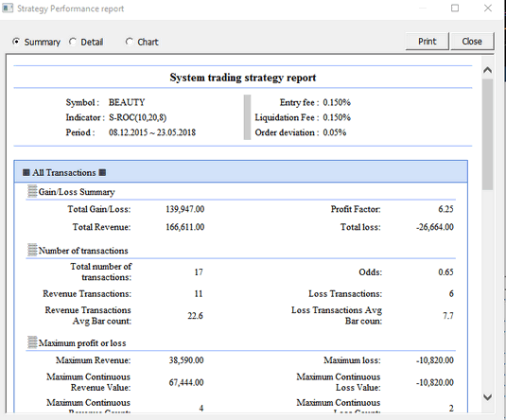Click the Close button
The image size is (506, 420).
(472, 42)
